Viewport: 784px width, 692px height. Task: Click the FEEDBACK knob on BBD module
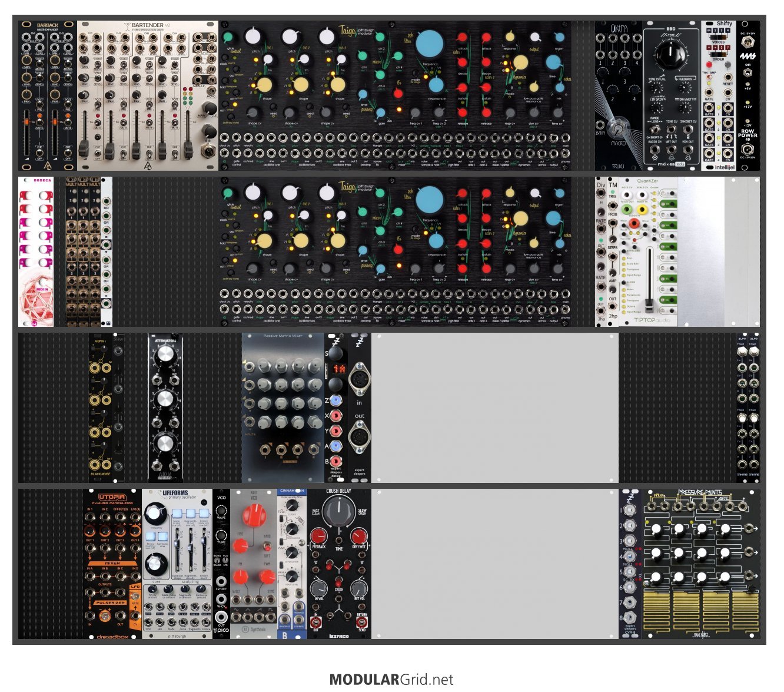click(685, 88)
